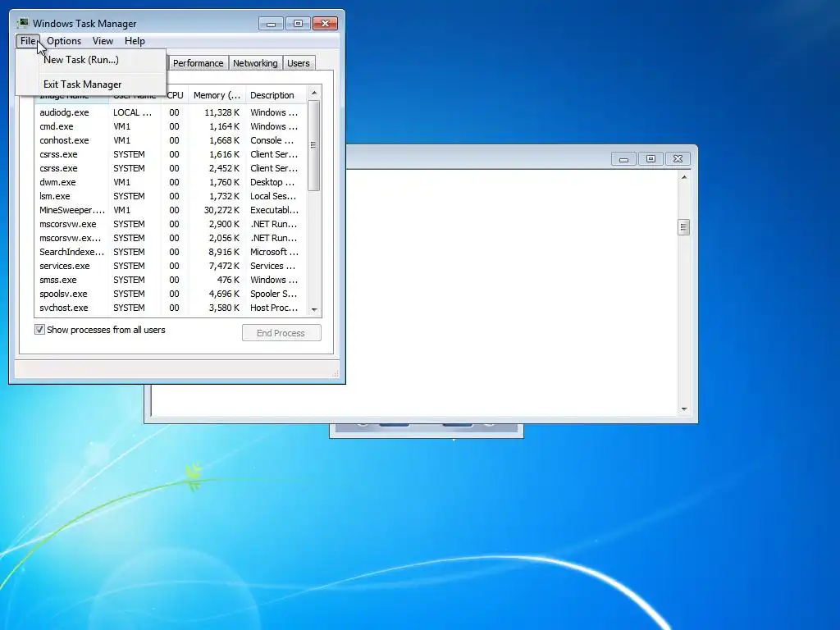Click the csrss.exe row using 2,452 K

click(171, 168)
